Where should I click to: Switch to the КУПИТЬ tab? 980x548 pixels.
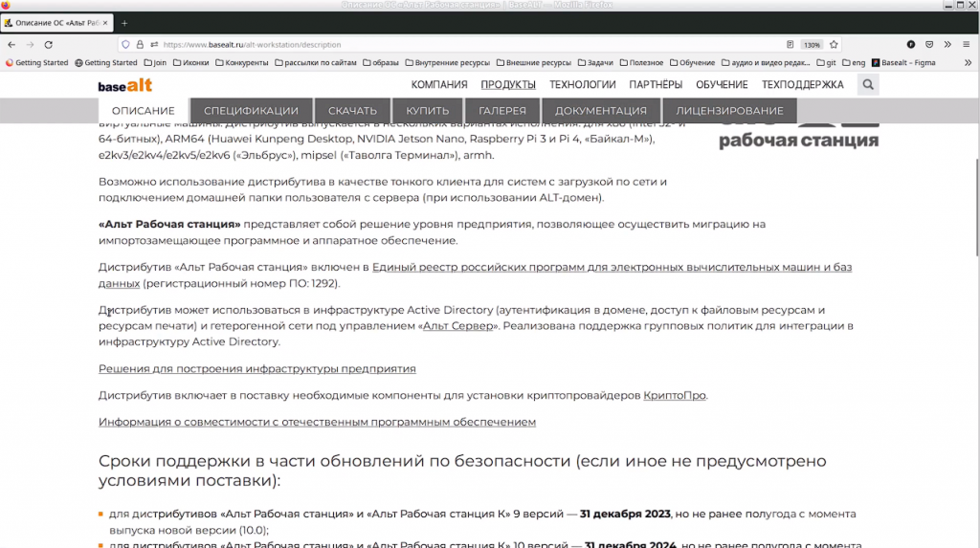coord(428,111)
